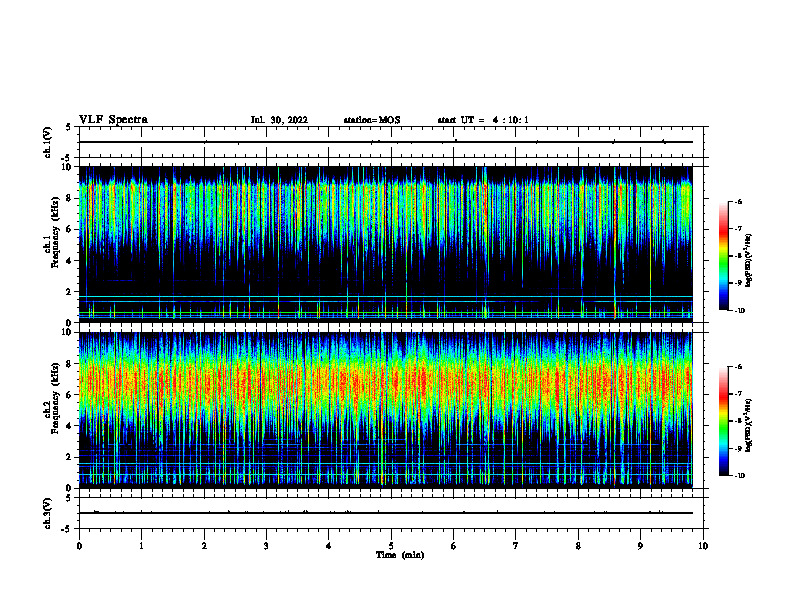792x612 pixels.
Task: Click the "-7" label on ch.2 colorbar
Action: point(738,394)
